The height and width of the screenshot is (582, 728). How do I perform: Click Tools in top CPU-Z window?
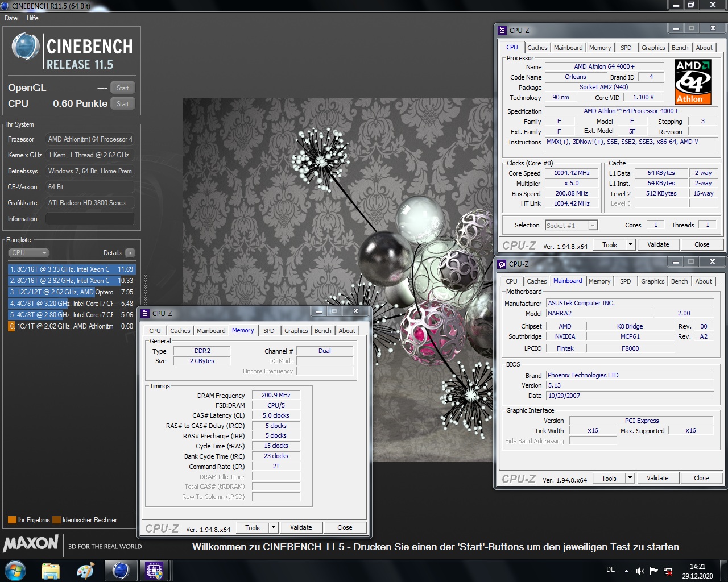tap(610, 245)
